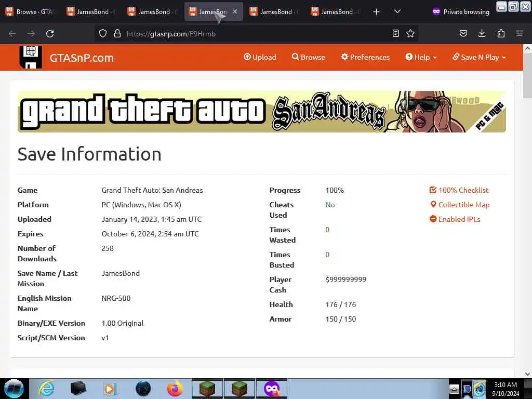532x399 pixels.
Task: Click the page vertical scrollbar thumb
Action: 527,75
